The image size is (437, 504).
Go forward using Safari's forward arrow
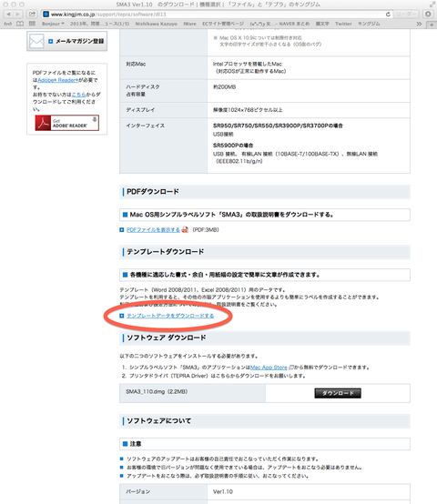point(18,15)
